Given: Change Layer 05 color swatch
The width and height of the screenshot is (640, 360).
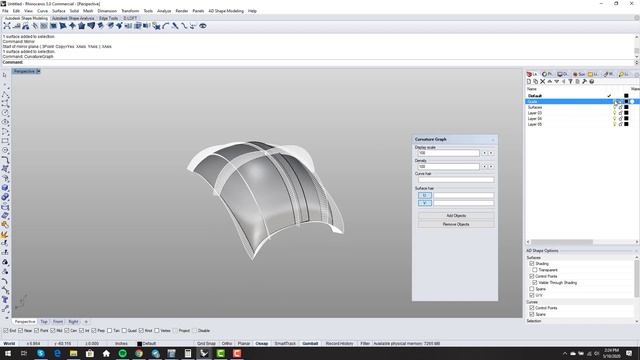Looking at the screenshot, I should pos(626,124).
